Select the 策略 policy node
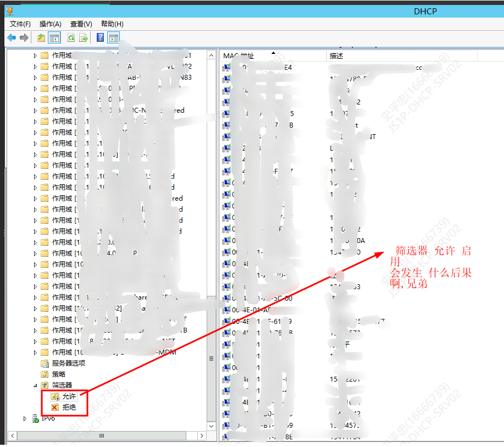504x447 pixels. click(x=59, y=374)
